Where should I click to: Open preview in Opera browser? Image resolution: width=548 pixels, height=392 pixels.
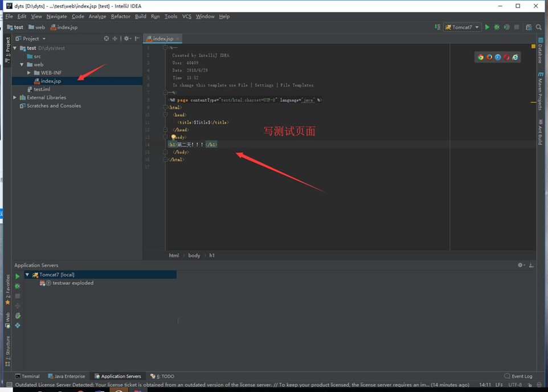click(x=506, y=57)
